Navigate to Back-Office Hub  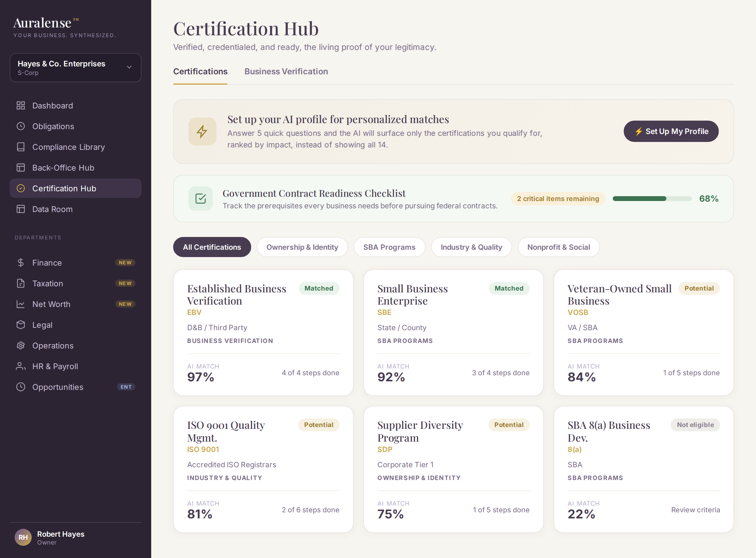[x=75, y=168]
